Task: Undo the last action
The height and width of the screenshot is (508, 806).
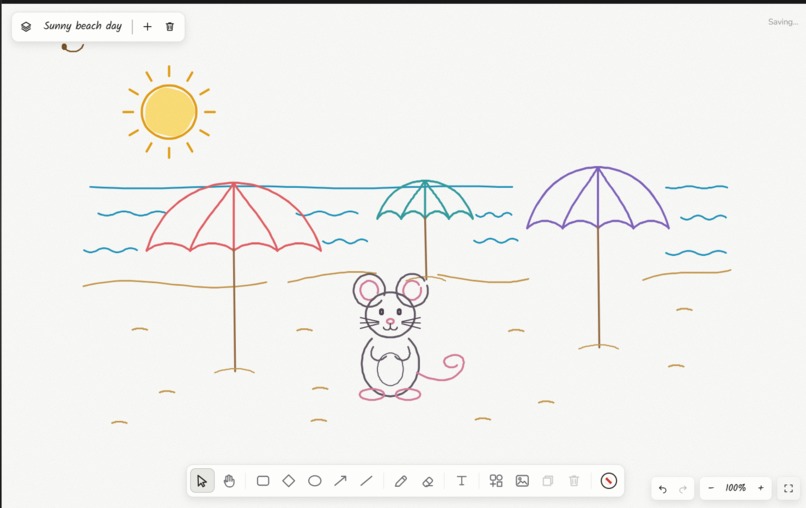Action: coord(663,489)
